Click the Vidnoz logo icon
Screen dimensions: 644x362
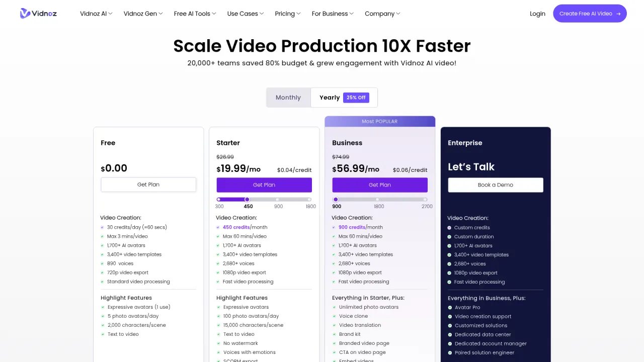coord(25,14)
